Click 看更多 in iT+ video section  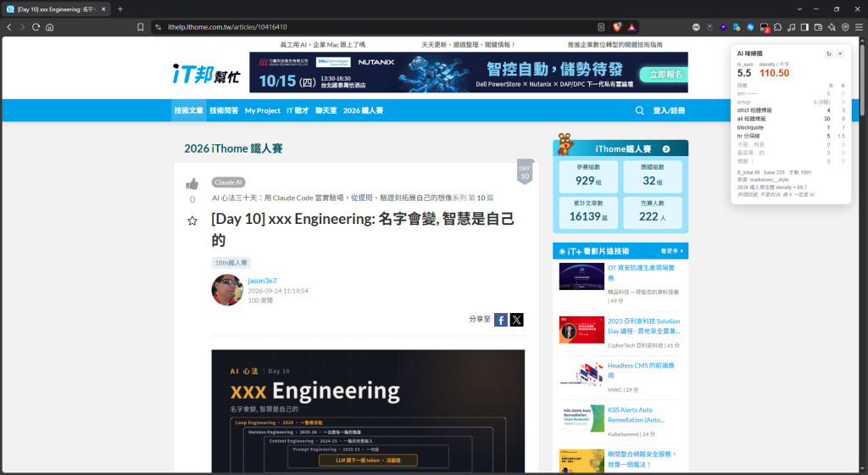[671, 251]
